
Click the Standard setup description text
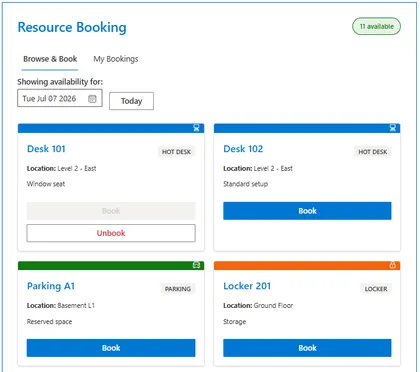coord(245,184)
